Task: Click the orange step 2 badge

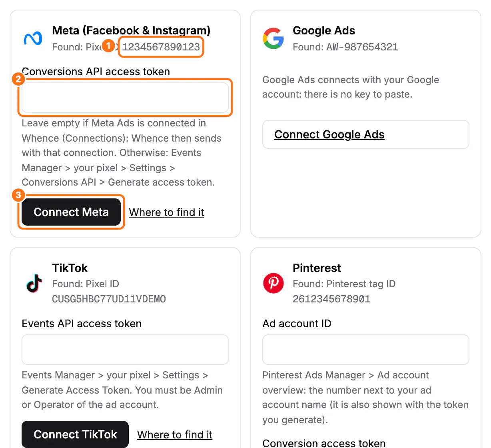Action: (18, 79)
